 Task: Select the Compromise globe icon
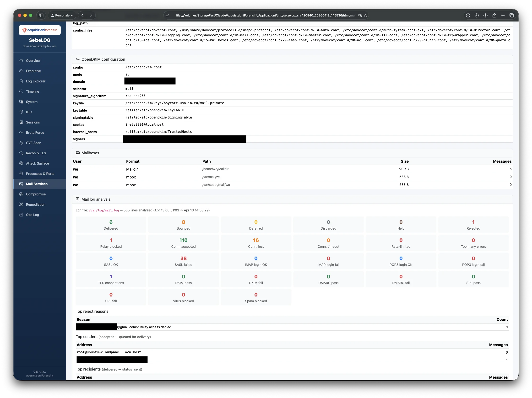pyautogui.click(x=22, y=194)
